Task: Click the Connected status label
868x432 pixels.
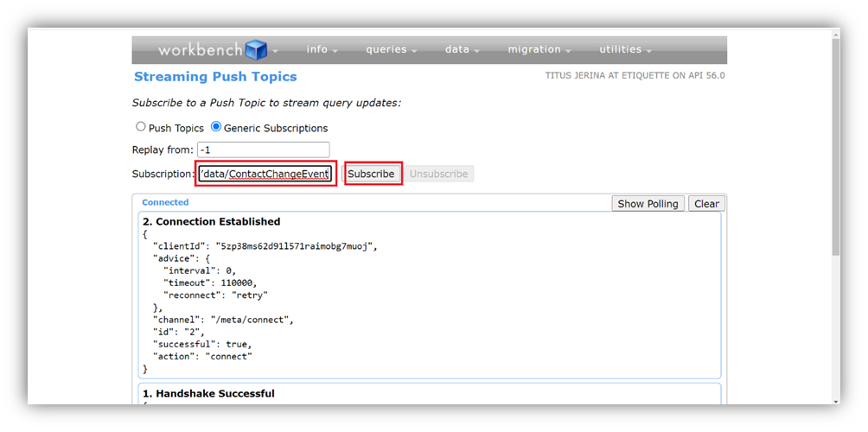Action: coord(165,202)
